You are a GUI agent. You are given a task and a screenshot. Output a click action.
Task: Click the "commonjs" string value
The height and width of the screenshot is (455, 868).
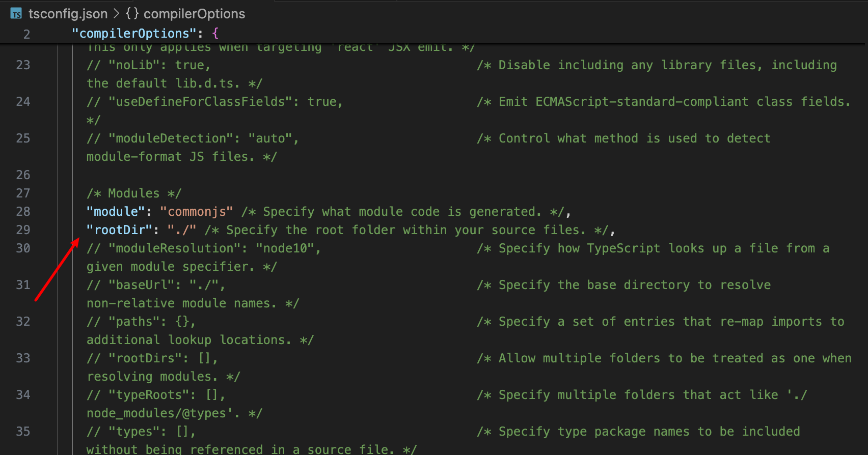(x=197, y=211)
